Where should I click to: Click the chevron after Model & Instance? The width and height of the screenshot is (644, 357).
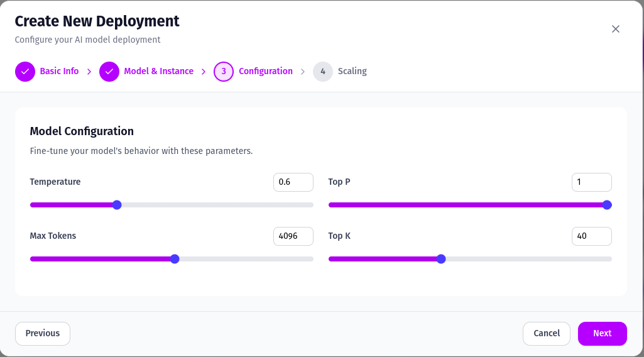[204, 72]
